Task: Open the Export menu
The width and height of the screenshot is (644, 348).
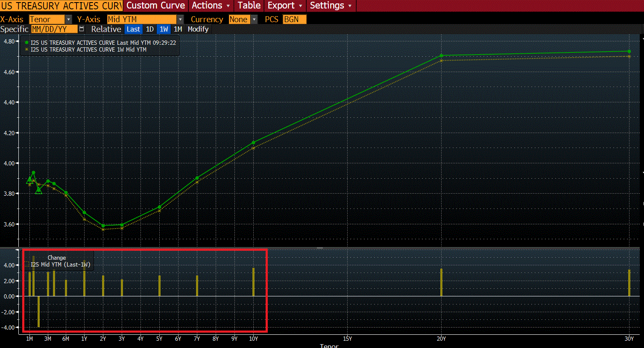Action: tap(285, 6)
